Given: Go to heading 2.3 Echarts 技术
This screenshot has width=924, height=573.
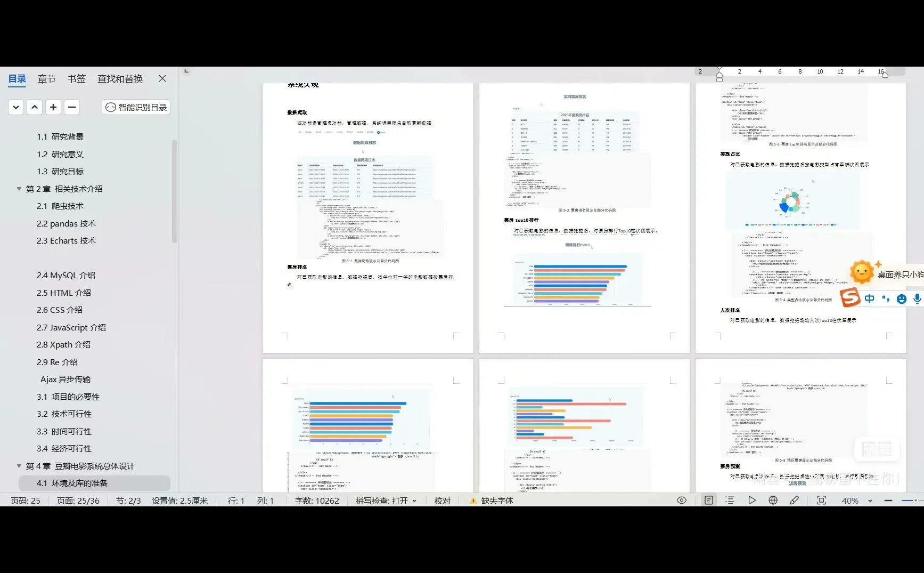Looking at the screenshot, I should coord(67,241).
